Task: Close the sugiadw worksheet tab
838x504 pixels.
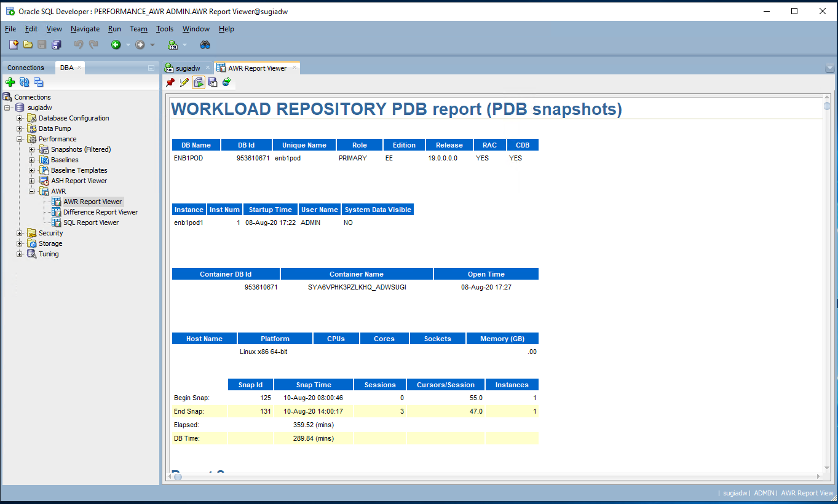Action: point(208,68)
